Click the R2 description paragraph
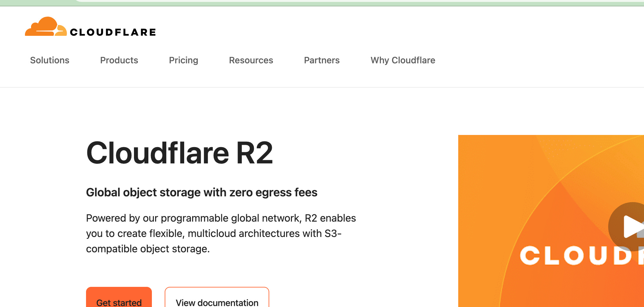This screenshot has height=307, width=644. coord(221,233)
